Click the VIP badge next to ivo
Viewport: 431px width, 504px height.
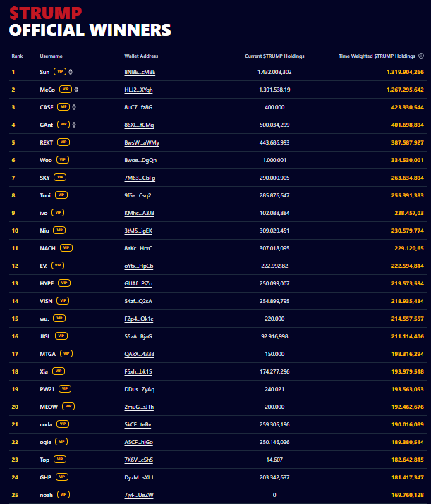58,212
